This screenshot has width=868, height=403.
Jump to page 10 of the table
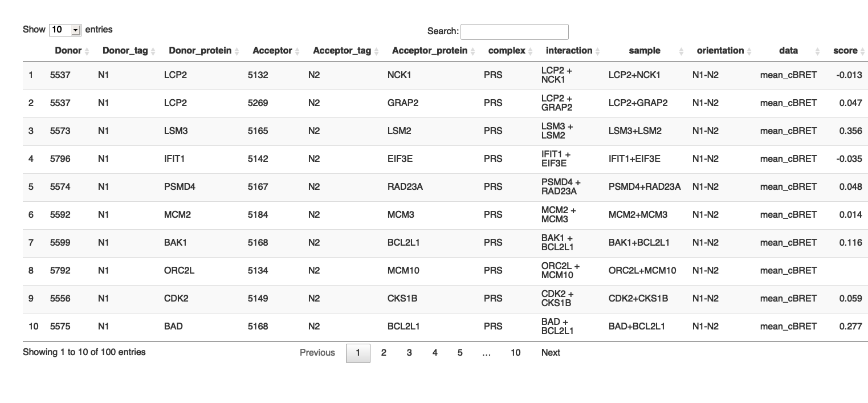click(515, 353)
